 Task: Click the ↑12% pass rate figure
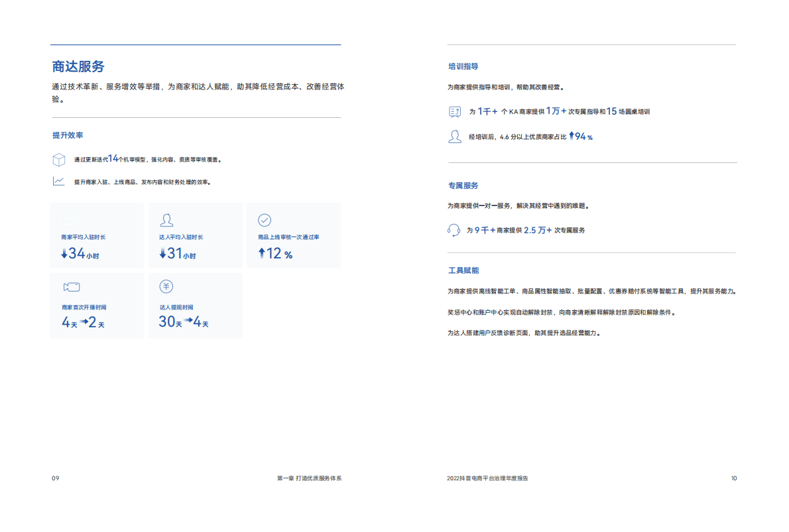point(275,254)
